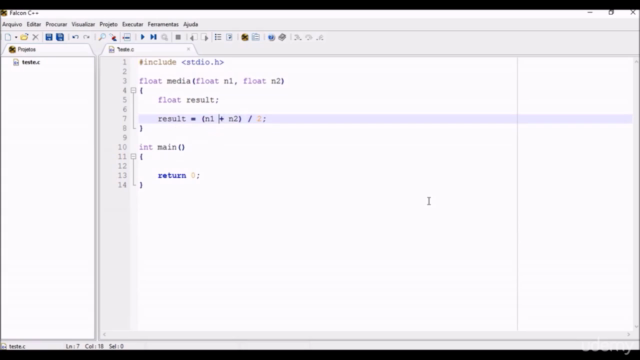Click the Redo arrow icon
This screenshot has height=360, width=640.
pyautogui.click(x=87, y=37)
